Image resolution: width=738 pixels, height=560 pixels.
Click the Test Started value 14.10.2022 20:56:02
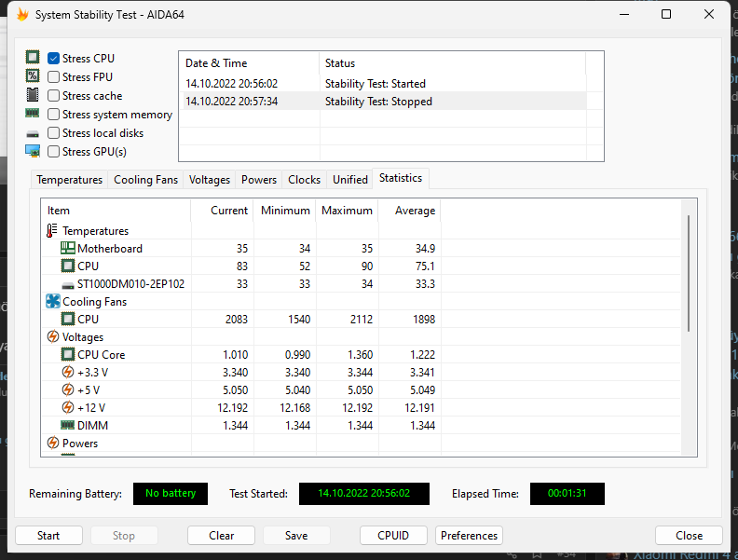point(364,494)
